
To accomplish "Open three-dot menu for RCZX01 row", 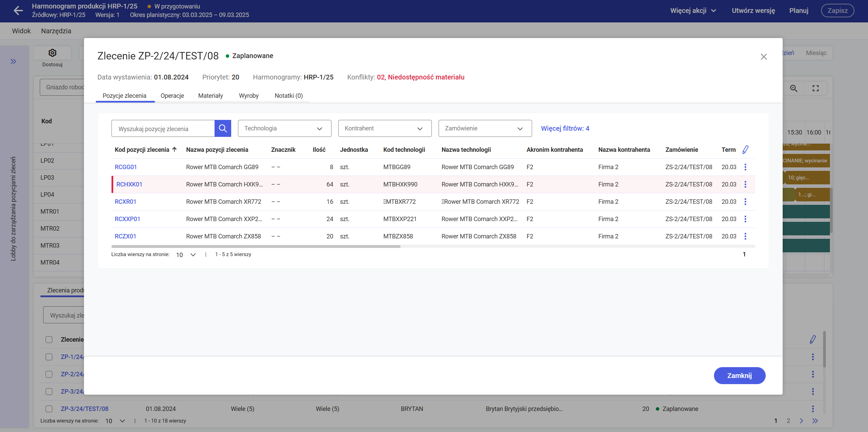I will (x=745, y=236).
